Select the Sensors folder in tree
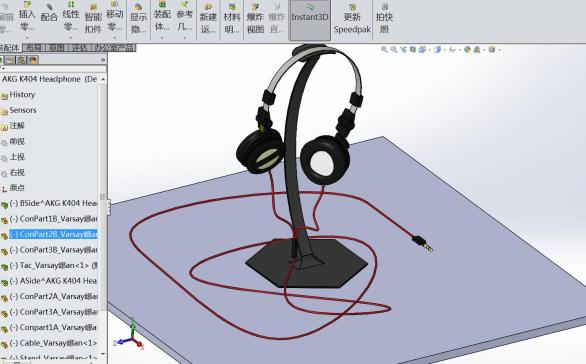Image resolution: width=586 pixels, height=364 pixels. (23, 110)
